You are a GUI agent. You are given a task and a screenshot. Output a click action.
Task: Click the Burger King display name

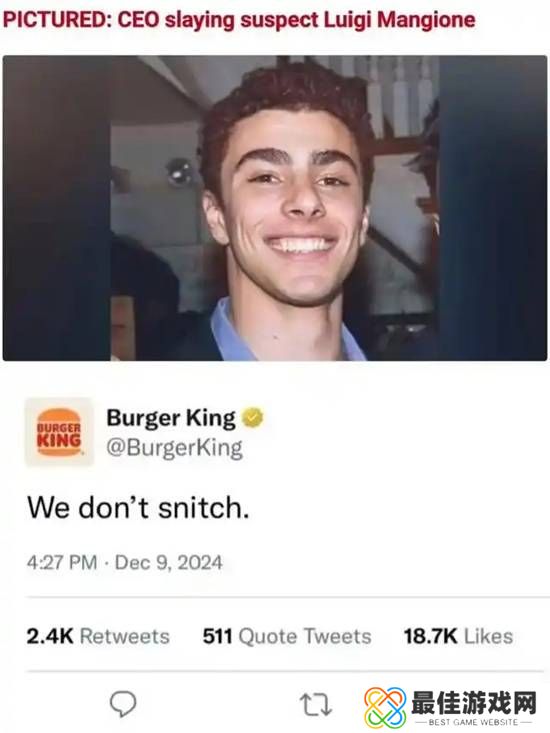pos(171,418)
